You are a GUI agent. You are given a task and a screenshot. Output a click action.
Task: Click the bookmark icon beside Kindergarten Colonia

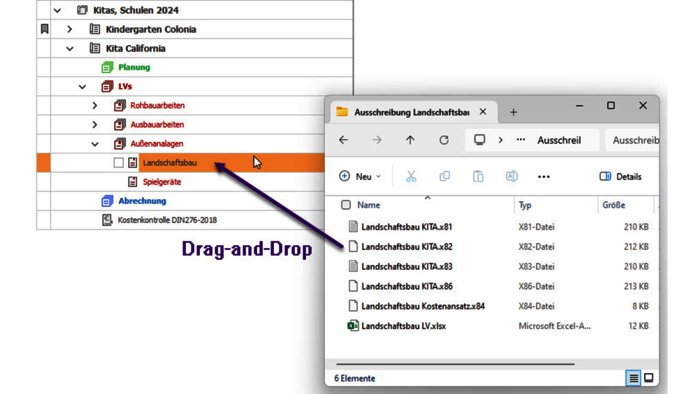tap(44, 29)
